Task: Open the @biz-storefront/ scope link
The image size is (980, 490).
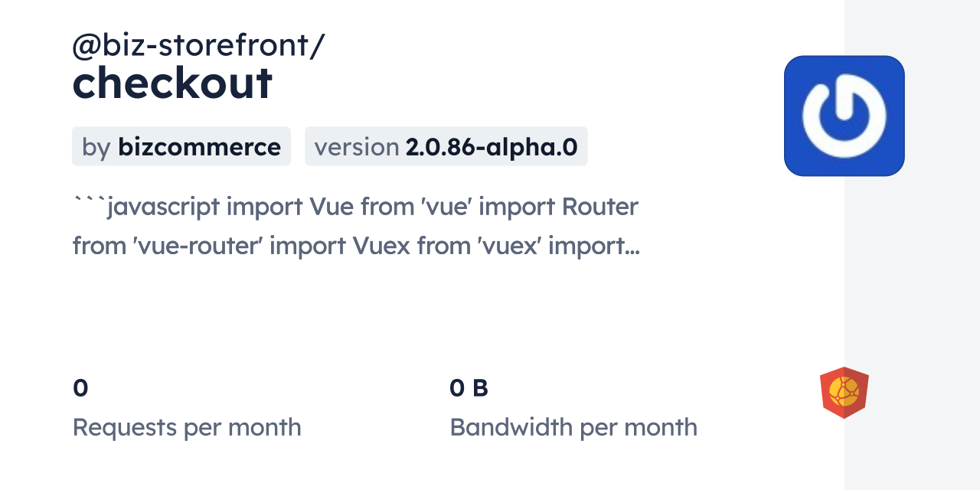Action: (198, 46)
